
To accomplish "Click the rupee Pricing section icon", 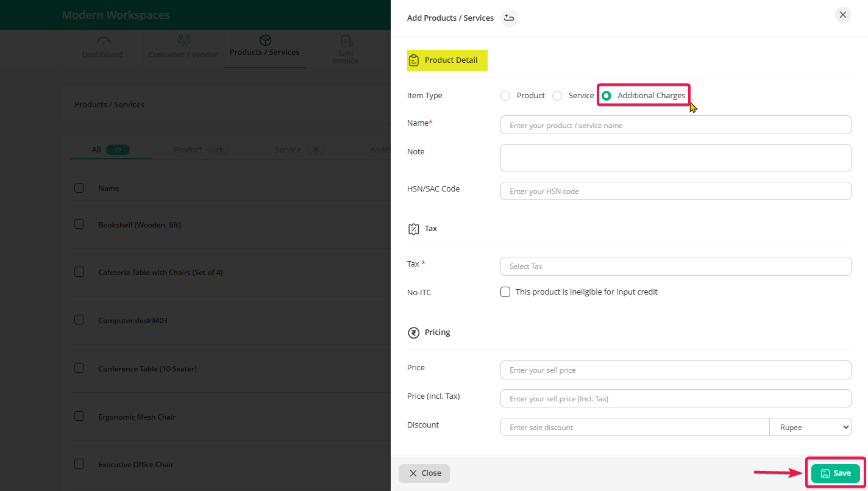I will (x=414, y=332).
